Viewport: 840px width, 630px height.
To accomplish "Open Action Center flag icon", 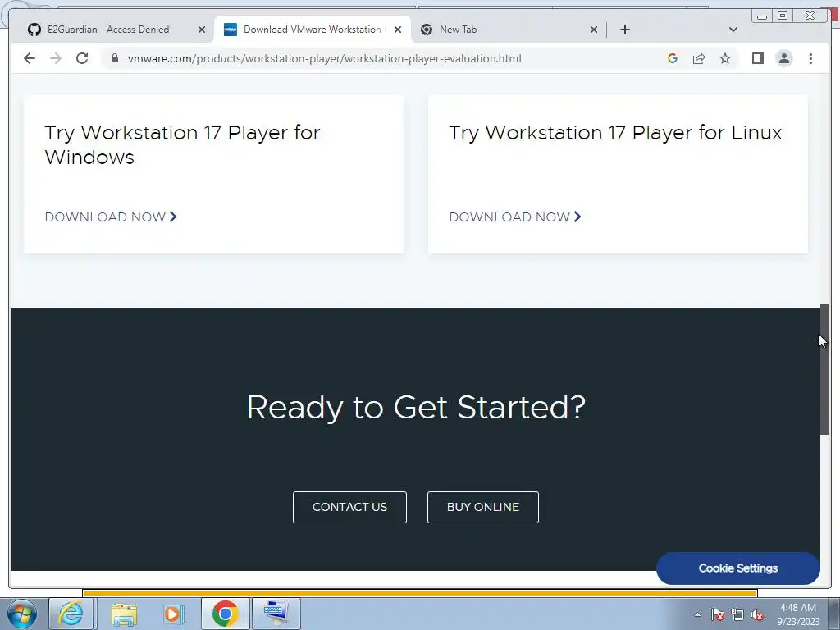I will 718,615.
